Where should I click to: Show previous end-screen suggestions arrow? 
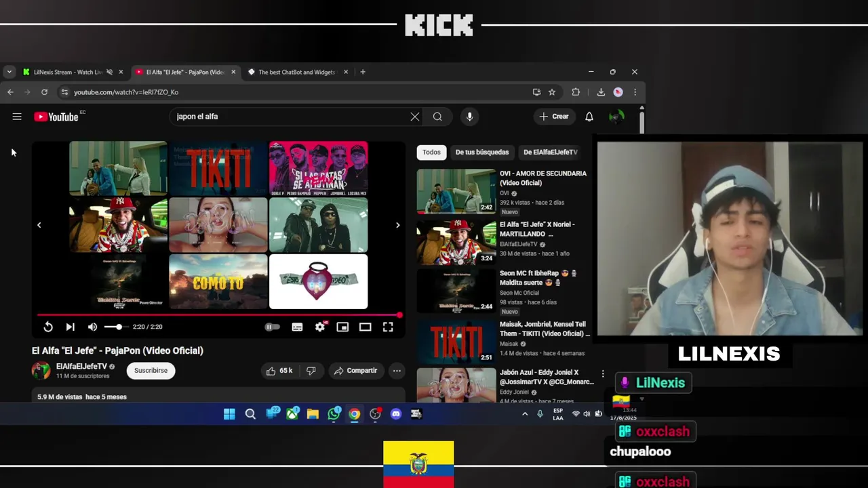tap(39, 225)
